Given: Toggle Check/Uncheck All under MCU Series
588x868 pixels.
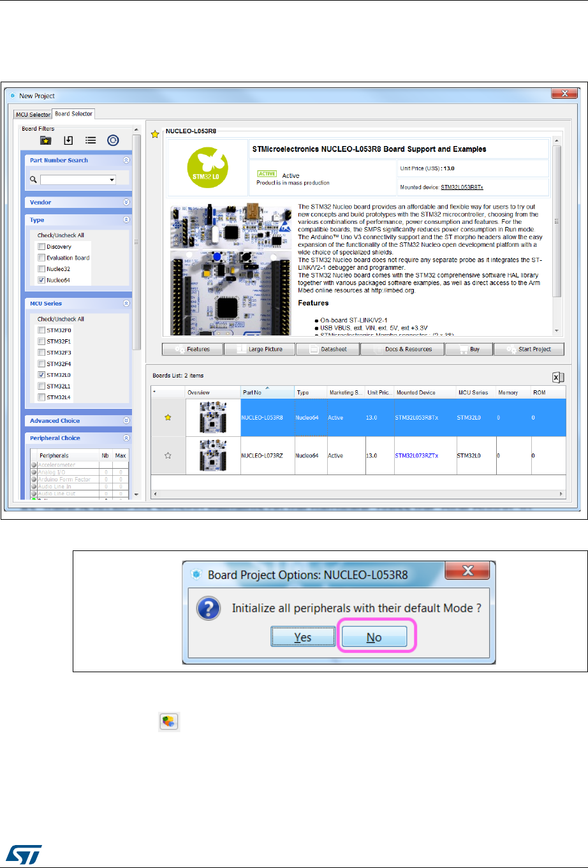Looking at the screenshot, I should 61,319.
